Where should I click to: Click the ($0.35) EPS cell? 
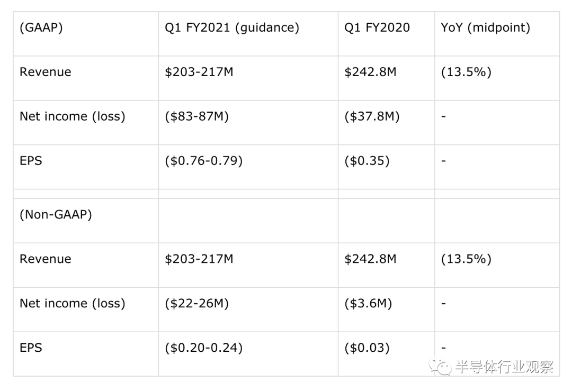386,167
